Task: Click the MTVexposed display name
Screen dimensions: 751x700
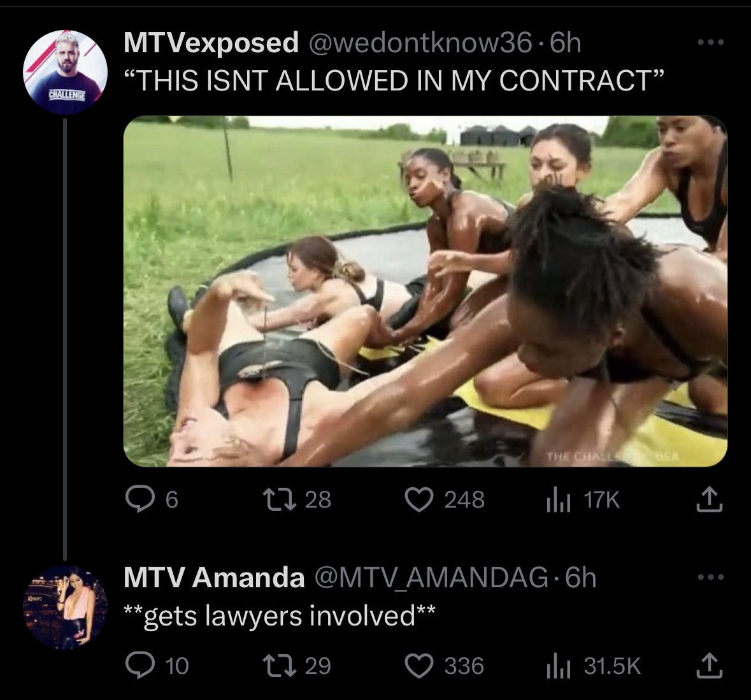Action: coord(211,43)
